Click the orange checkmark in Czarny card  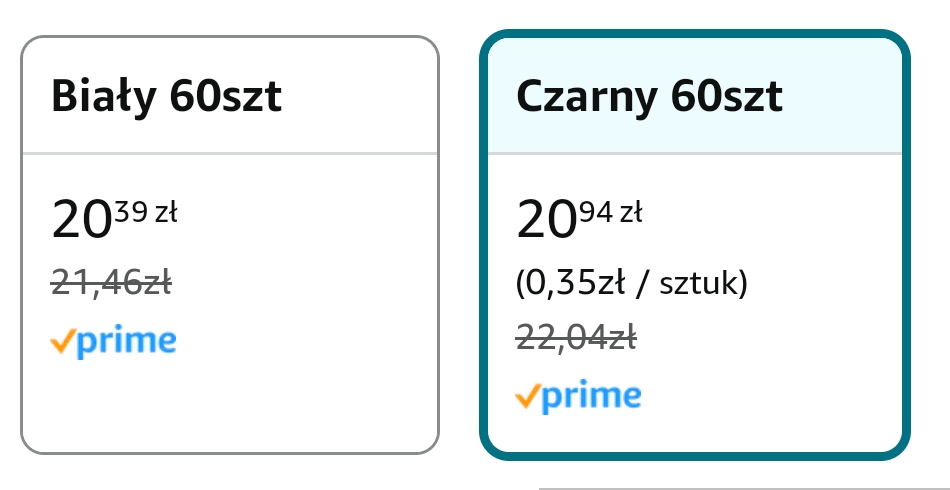527,397
